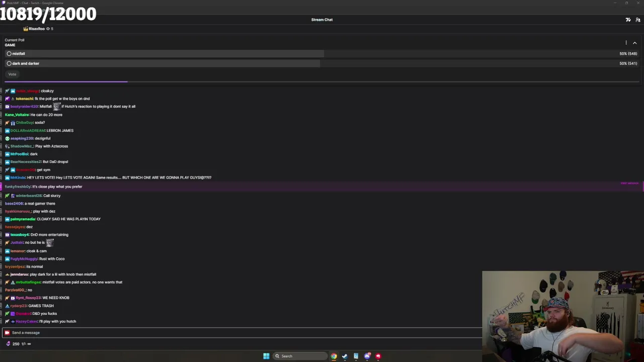Open funkyfreshb0y's user card
Viewport: 644px width, 362px height.
tap(18, 187)
